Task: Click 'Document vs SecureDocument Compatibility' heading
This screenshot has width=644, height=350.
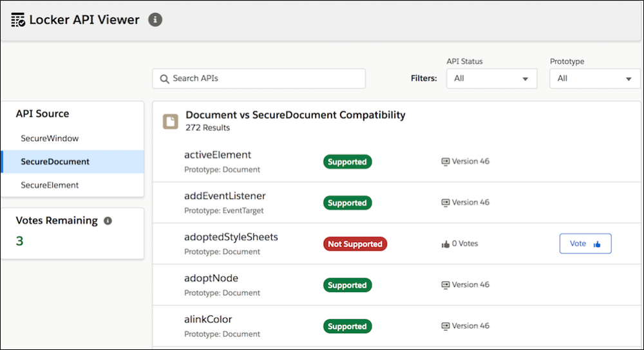Action: coord(296,115)
